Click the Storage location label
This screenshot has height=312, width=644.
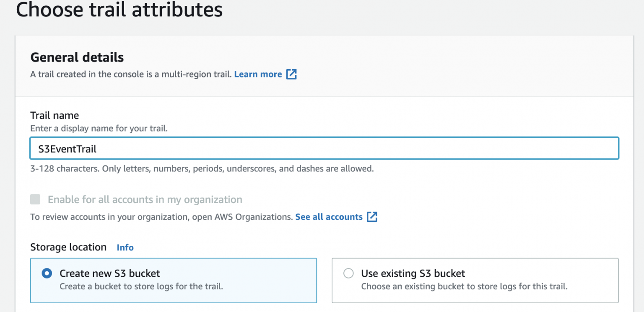click(68, 247)
